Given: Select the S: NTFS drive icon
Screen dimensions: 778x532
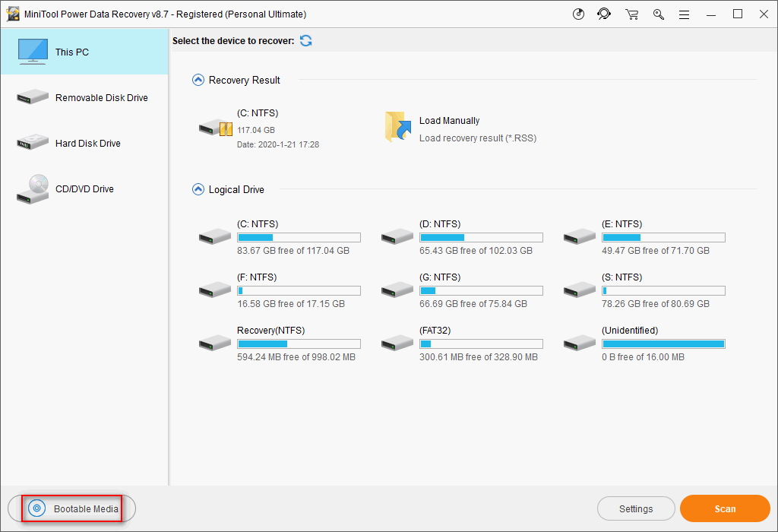Looking at the screenshot, I should point(580,290).
